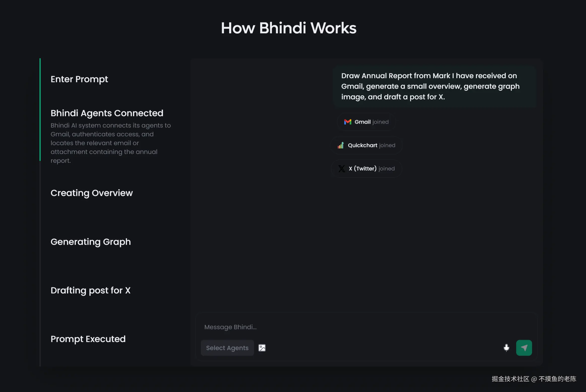Click the microphone voice input icon
Screen dimensions: 586x392
pos(506,348)
